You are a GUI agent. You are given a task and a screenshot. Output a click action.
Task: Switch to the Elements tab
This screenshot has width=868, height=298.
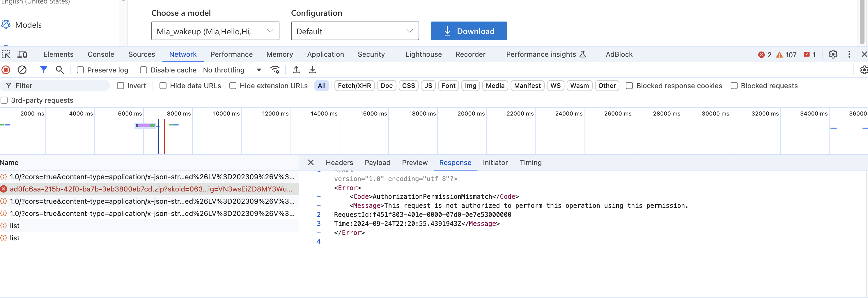coord(58,54)
